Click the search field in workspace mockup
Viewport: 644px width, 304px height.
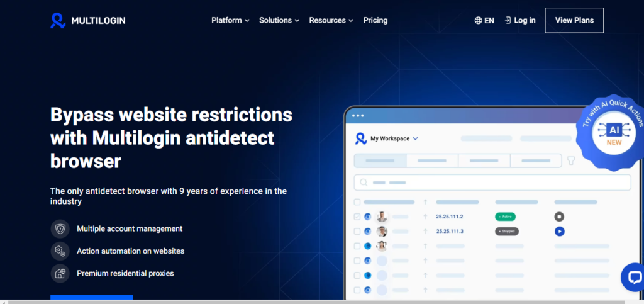coord(492,183)
